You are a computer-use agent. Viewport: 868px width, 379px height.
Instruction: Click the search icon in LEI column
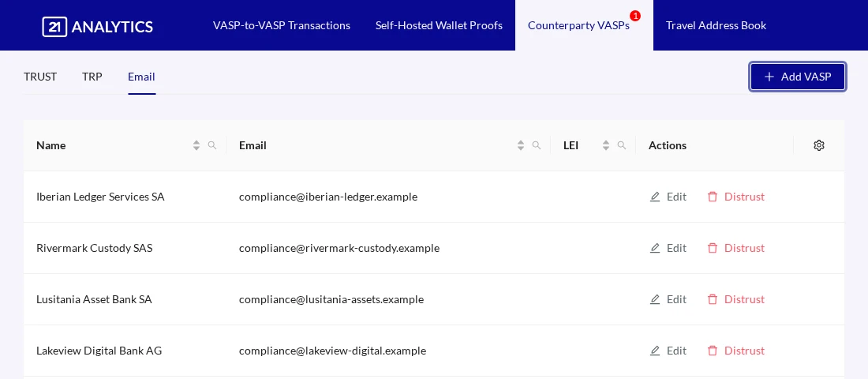[x=622, y=145]
